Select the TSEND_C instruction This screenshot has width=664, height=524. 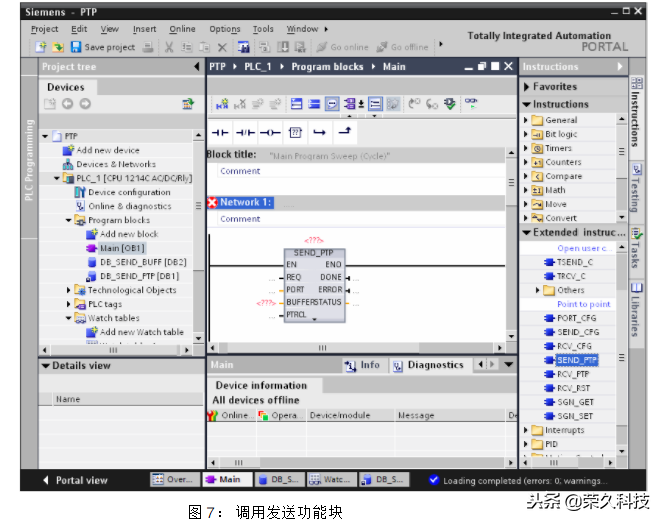tap(575, 262)
